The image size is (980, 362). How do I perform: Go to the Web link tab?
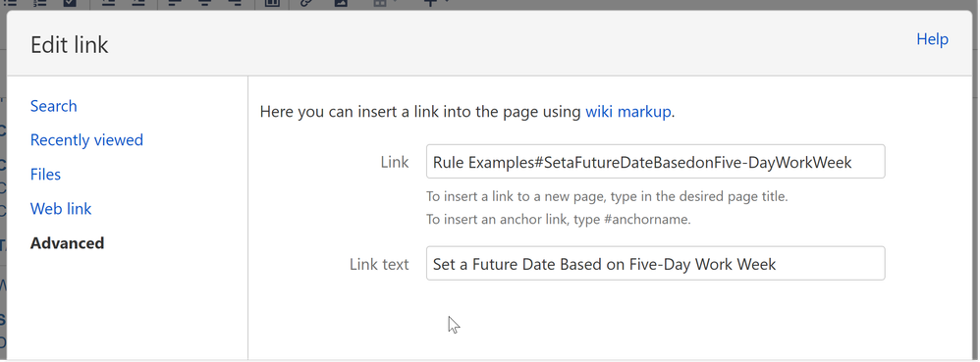point(61,208)
